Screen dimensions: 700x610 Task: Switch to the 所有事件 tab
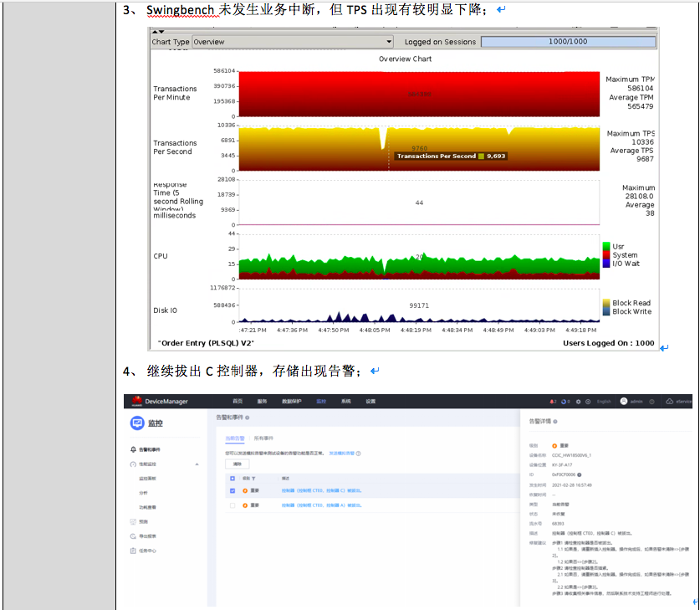pyautogui.click(x=263, y=438)
